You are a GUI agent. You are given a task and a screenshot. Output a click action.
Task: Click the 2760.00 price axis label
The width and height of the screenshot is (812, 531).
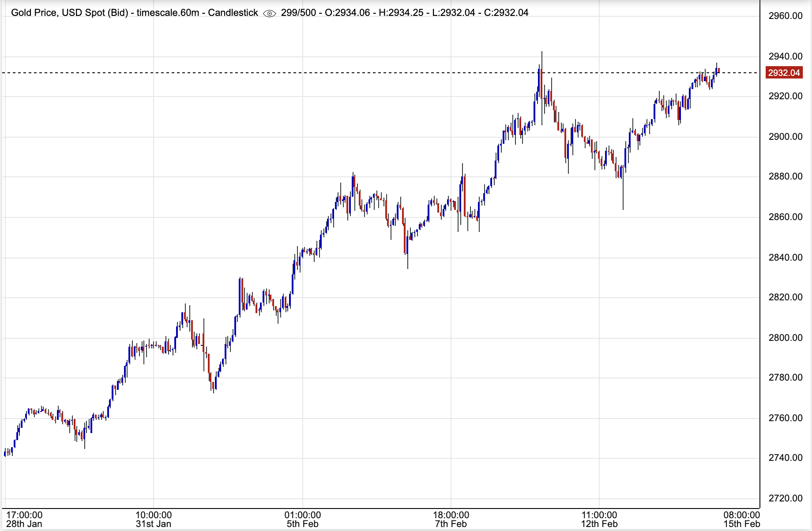pyautogui.click(x=786, y=418)
